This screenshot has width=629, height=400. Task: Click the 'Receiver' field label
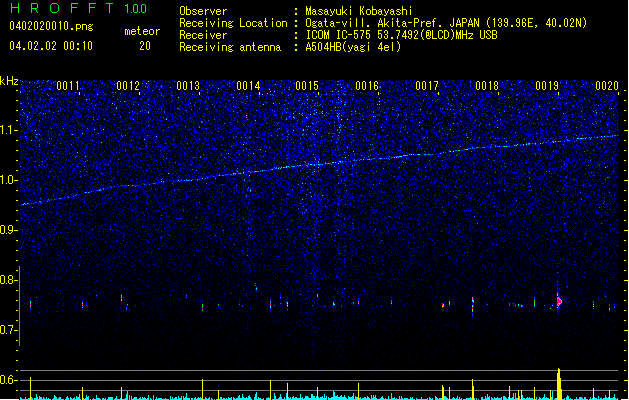[203, 35]
